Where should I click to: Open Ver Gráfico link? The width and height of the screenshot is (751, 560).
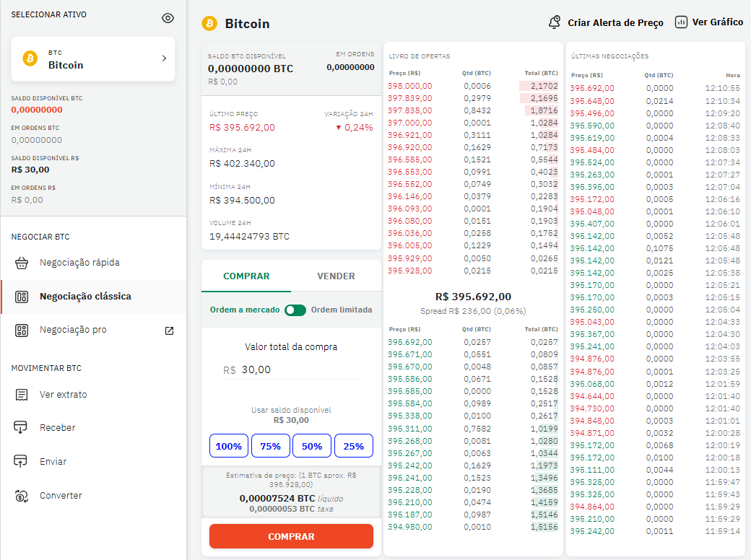click(x=718, y=22)
